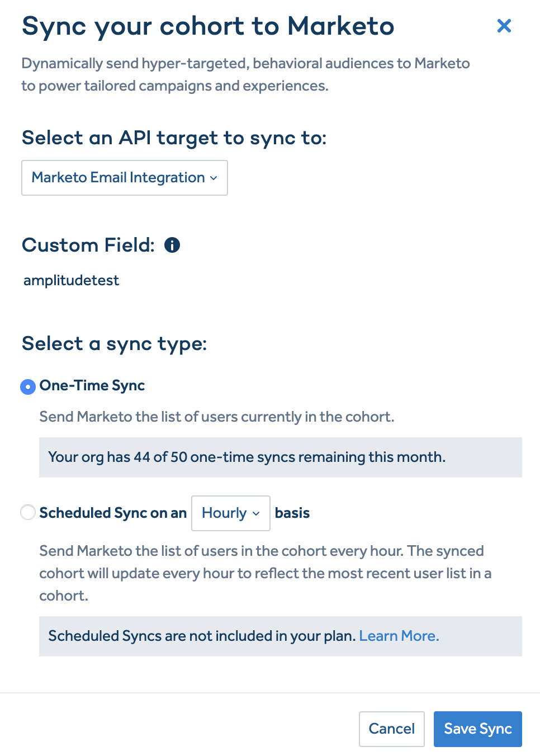
Task: Click the Save Sync button
Action: click(x=477, y=729)
